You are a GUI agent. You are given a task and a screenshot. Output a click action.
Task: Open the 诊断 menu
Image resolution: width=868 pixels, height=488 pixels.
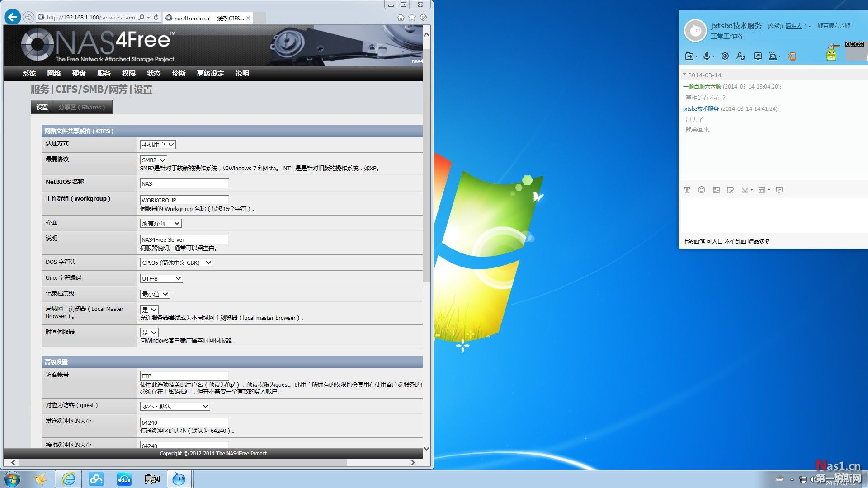click(179, 73)
